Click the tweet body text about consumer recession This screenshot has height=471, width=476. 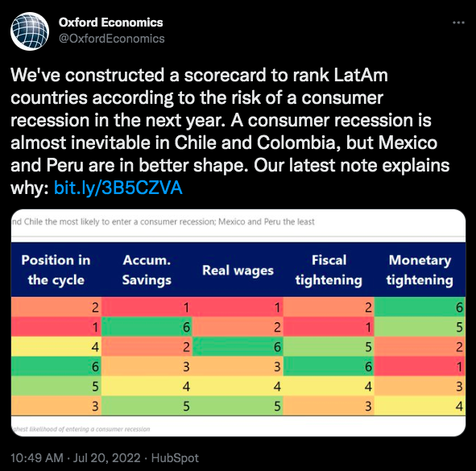(x=230, y=131)
